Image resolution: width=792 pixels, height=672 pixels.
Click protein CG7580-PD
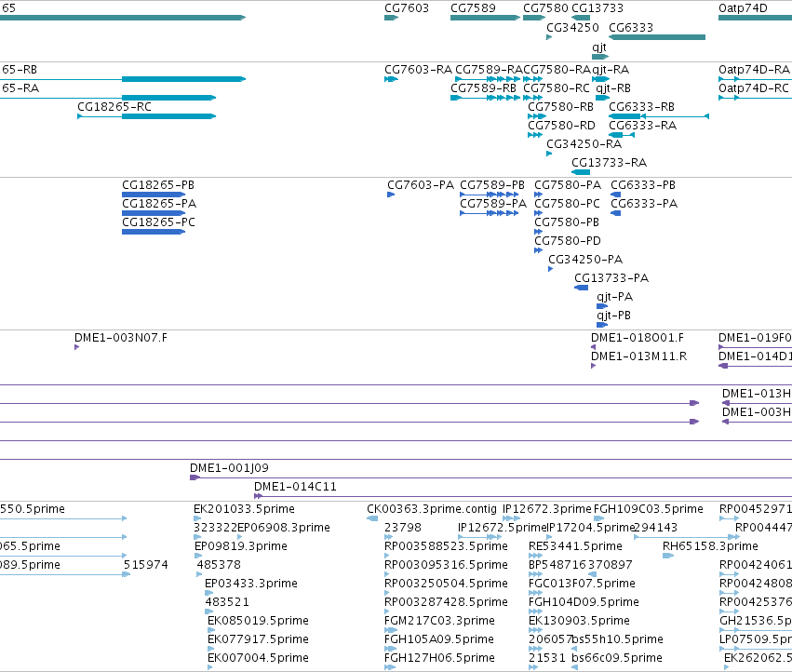pyautogui.click(x=568, y=241)
